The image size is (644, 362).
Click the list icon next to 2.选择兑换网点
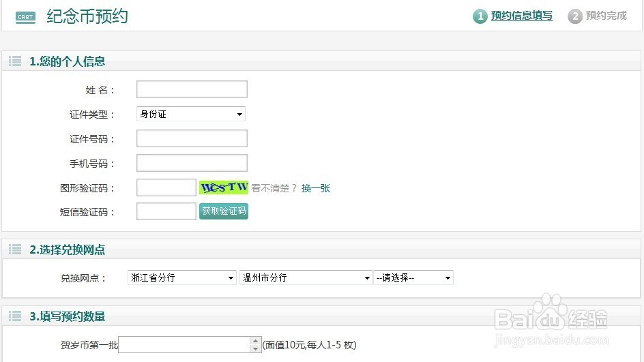click(x=15, y=250)
